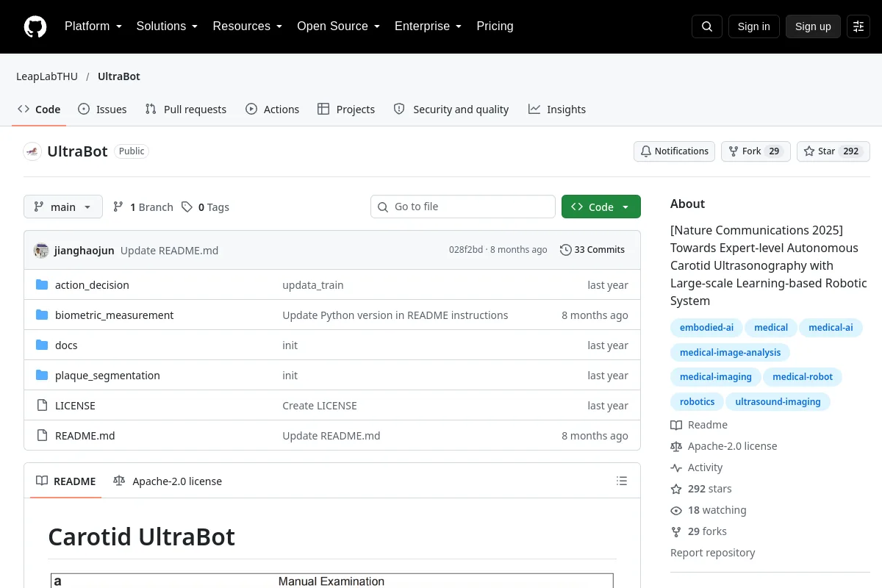Select the Code repository tab
Viewport: 882px width, 588px height.
coord(39,109)
